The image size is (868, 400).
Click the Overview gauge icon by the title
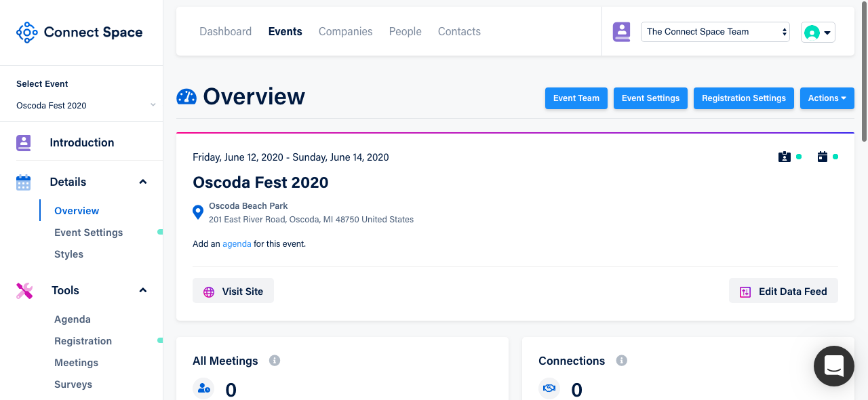(x=186, y=97)
